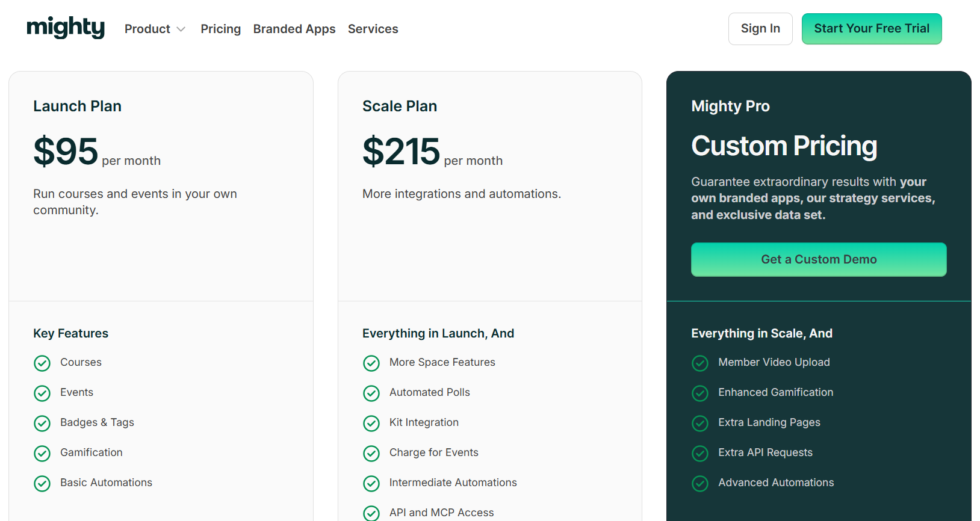Click check icon beside Charge for Events

[x=371, y=454]
